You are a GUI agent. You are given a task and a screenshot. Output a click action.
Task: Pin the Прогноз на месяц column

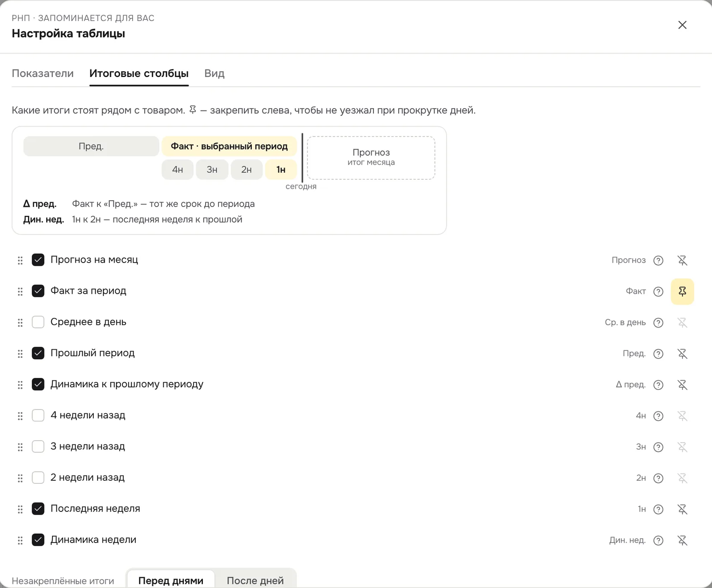(x=682, y=260)
